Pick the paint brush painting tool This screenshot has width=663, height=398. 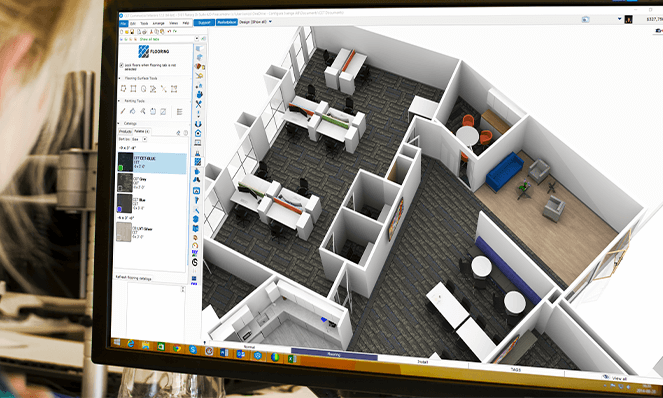[123, 111]
